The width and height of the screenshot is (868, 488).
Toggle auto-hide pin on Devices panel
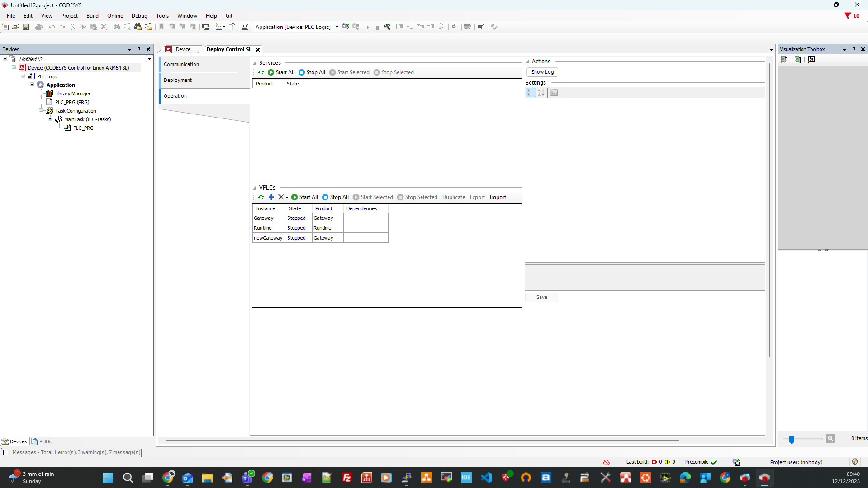[x=139, y=49]
